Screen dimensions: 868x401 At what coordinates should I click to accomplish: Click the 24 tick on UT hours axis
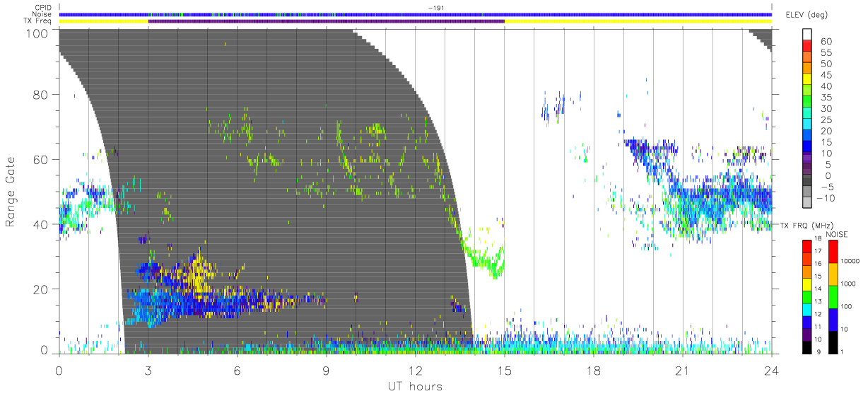tap(771, 371)
